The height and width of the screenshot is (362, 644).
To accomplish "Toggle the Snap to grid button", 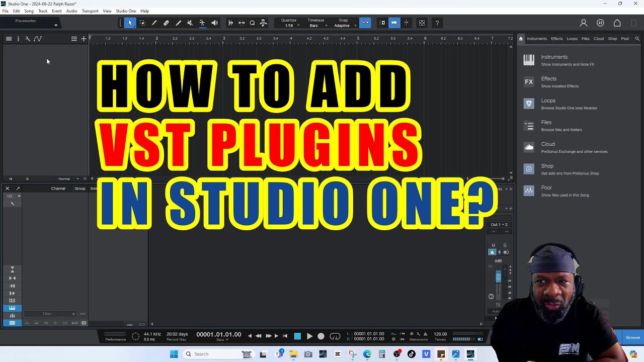I will point(365,23).
